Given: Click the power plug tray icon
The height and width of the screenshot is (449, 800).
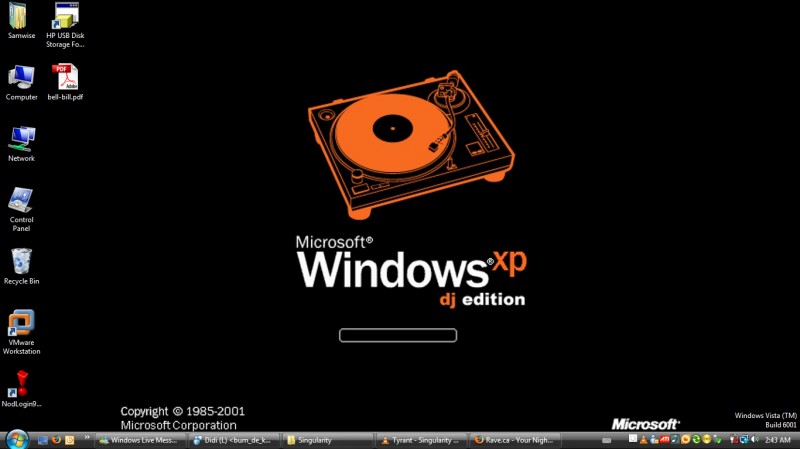Looking at the screenshot, I should click(x=734, y=439).
